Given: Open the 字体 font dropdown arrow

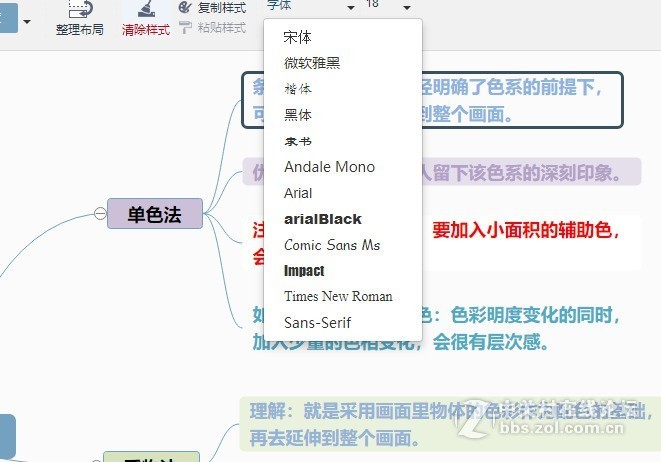Looking at the screenshot, I should pyautogui.click(x=351, y=8).
